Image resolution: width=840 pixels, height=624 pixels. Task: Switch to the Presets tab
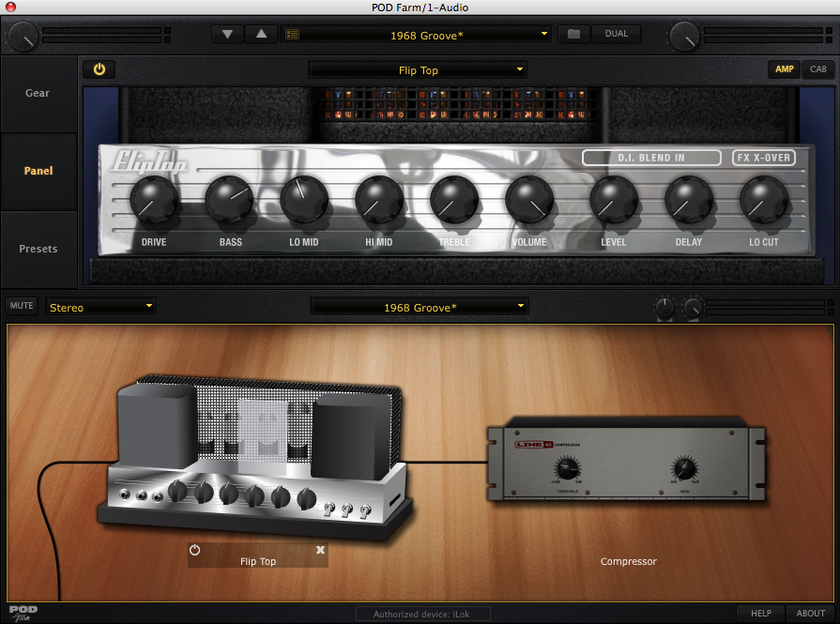tap(38, 249)
